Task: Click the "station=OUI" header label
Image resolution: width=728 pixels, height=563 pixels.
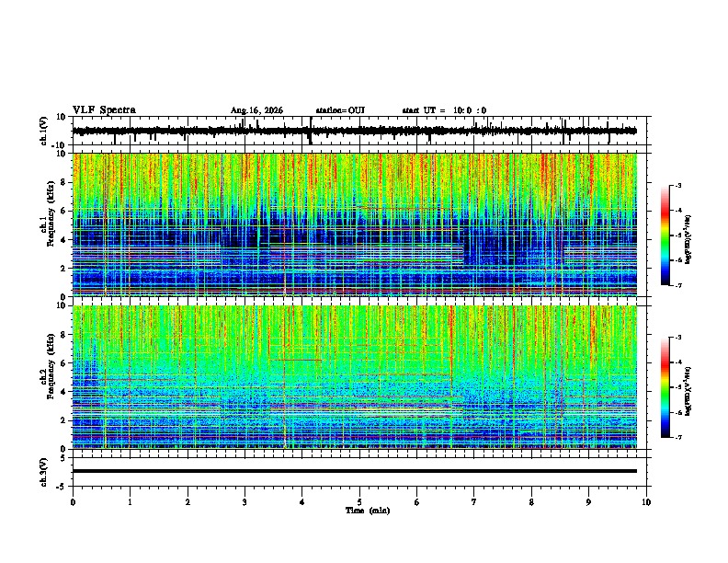Action: point(340,110)
